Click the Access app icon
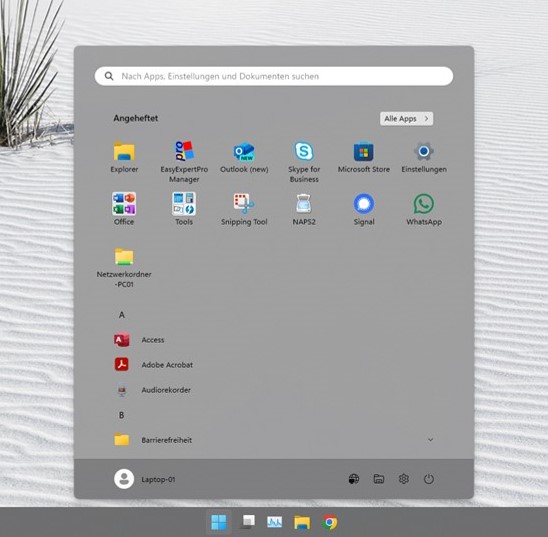Screen dimensions: 548x537 122,340
